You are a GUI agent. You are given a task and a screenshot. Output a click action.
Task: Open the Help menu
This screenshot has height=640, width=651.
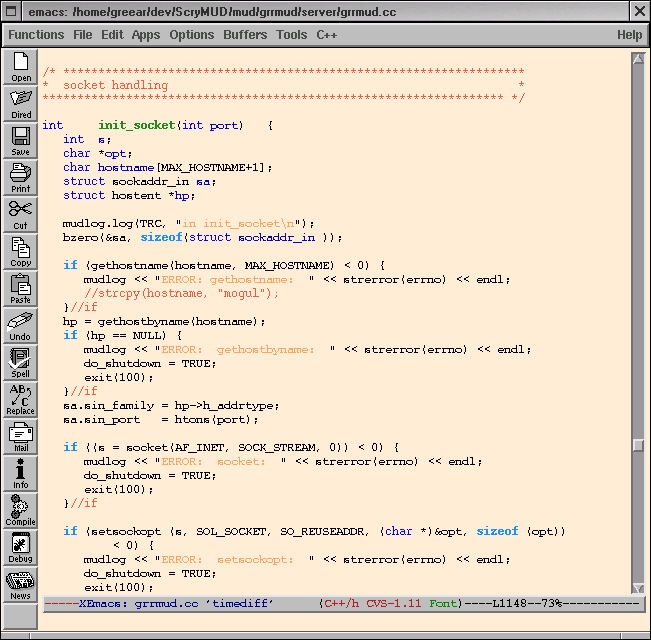coord(629,35)
